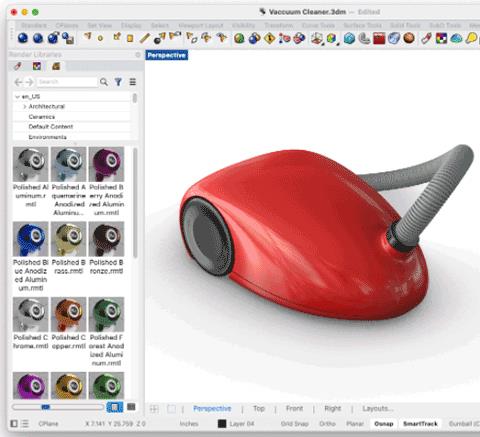Open Materials tab icon in Render Libraries panel
The width and height of the screenshot is (480, 437).
coord(18,66)
